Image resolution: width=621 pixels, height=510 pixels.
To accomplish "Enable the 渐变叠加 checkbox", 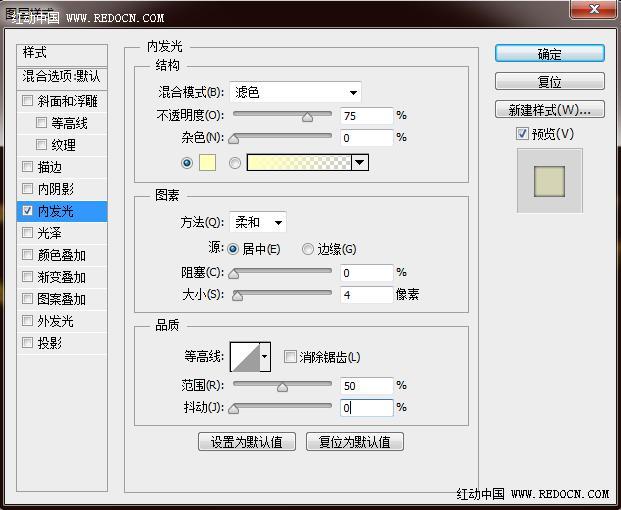I will click(x=27, y=276).
